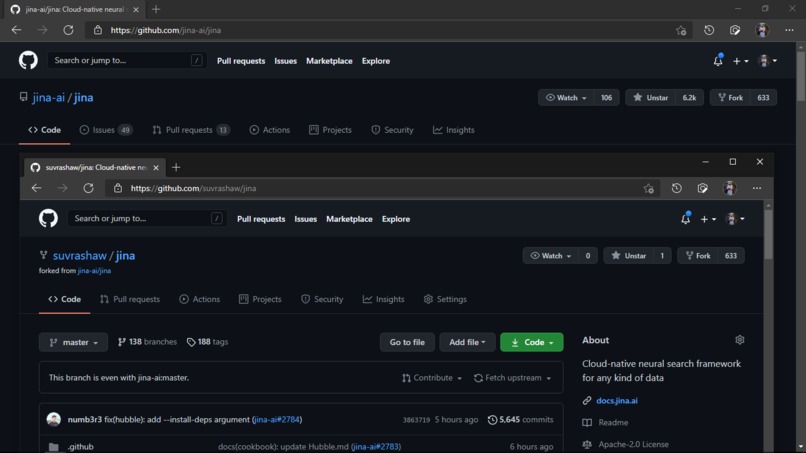Expand the Contribute dropdown

432,377
